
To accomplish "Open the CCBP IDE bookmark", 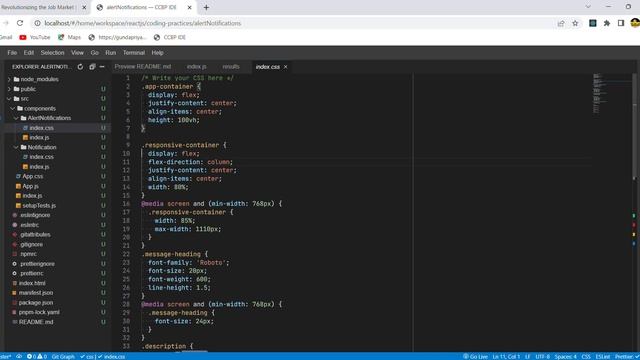I will tap(170, 37).
